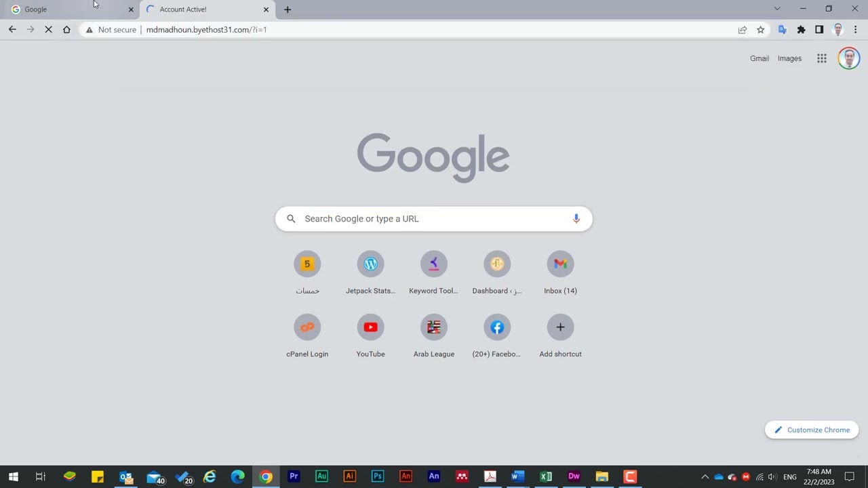Open the Keyword Tool shortcut
This screenshot has width=868, height=488.
coord(434,273)
